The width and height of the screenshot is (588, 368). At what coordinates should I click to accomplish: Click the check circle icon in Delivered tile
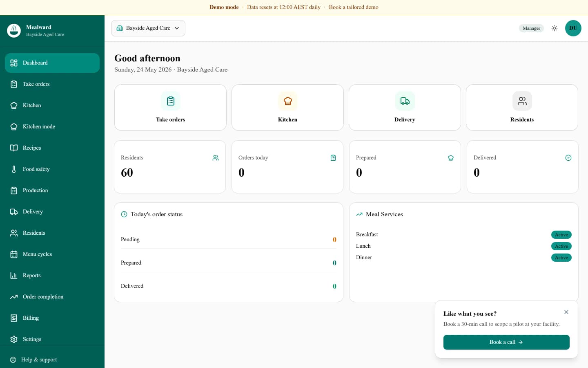[568, 158]
